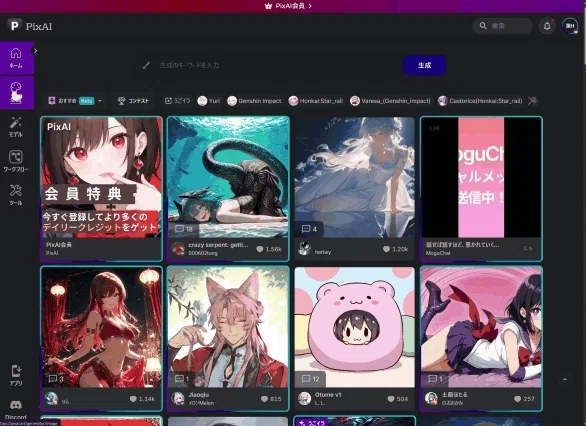Select the Yuri tag filter
Screen dimensions: 586x426
pos(209,101)
